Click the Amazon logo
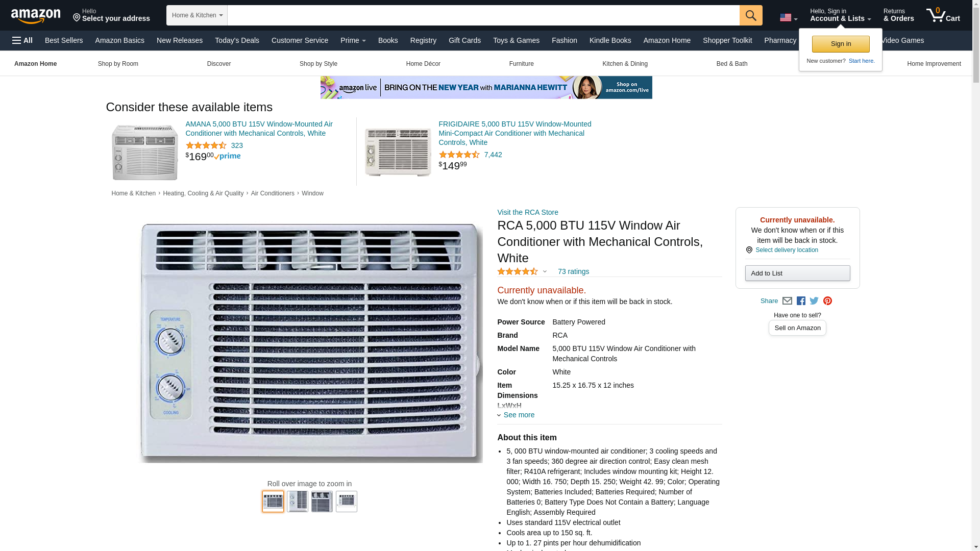Viewport: 980px width, 551px height. (x=36, y=16)
